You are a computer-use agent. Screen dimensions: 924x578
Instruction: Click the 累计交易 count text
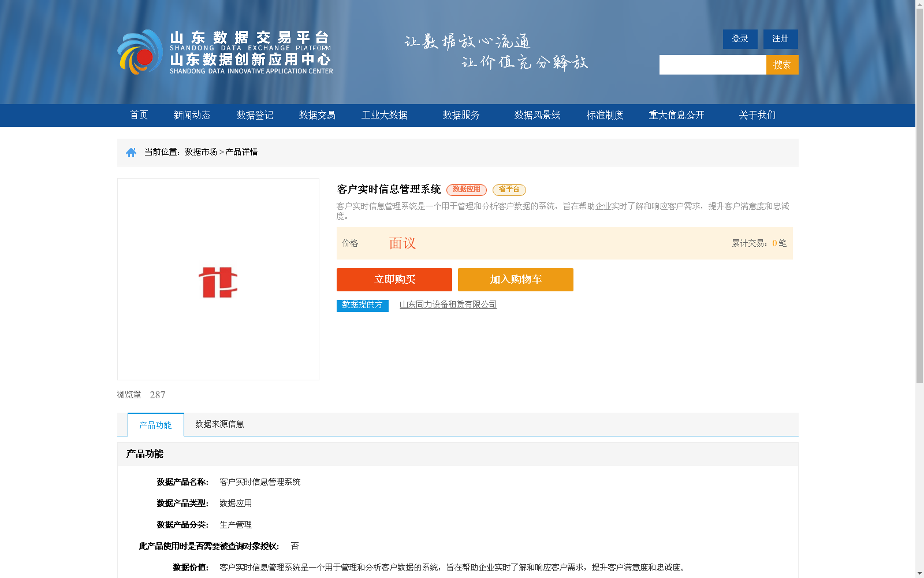tap(759, 243)
